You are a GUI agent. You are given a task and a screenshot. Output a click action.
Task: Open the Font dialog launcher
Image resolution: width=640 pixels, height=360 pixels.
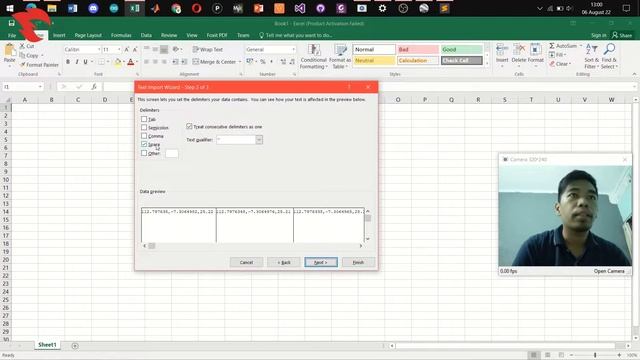click(x=137, y=74)
